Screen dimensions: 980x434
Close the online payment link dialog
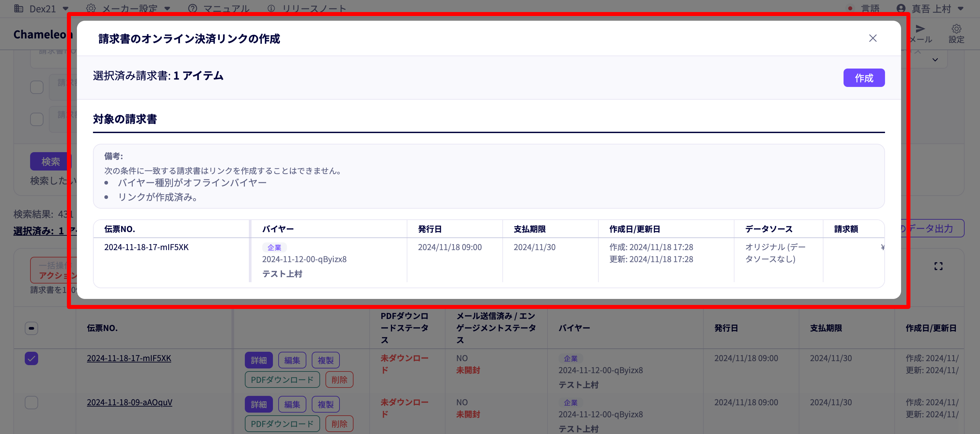pos(873,38)
